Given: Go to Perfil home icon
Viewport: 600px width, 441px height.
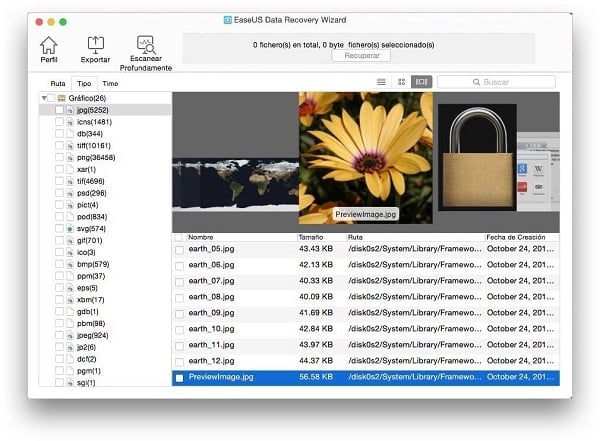Looking at the screenshot, I should click(x=49, y=46).
